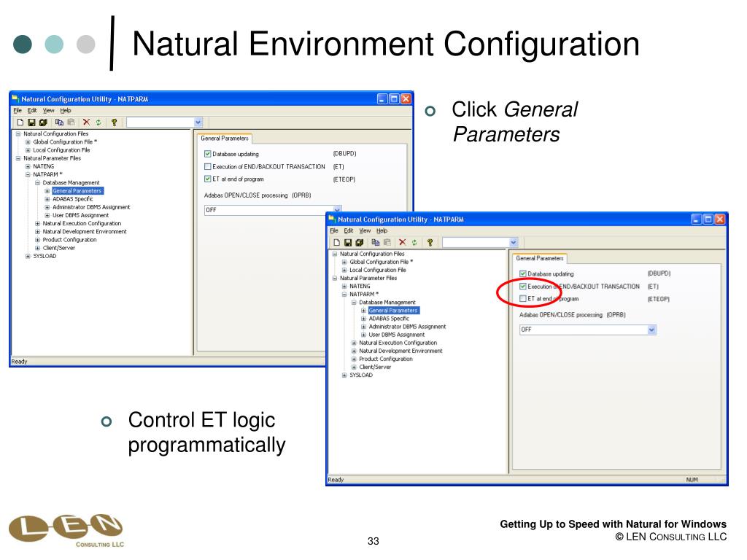Collapse NATPARM node in the front window
This screenshot has width=747, height=560.
[344, 295]
